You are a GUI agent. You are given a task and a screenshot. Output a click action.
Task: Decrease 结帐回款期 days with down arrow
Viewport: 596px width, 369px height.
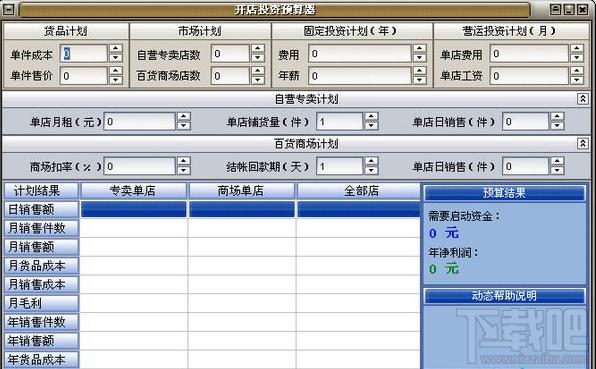(x=371, y=171)
